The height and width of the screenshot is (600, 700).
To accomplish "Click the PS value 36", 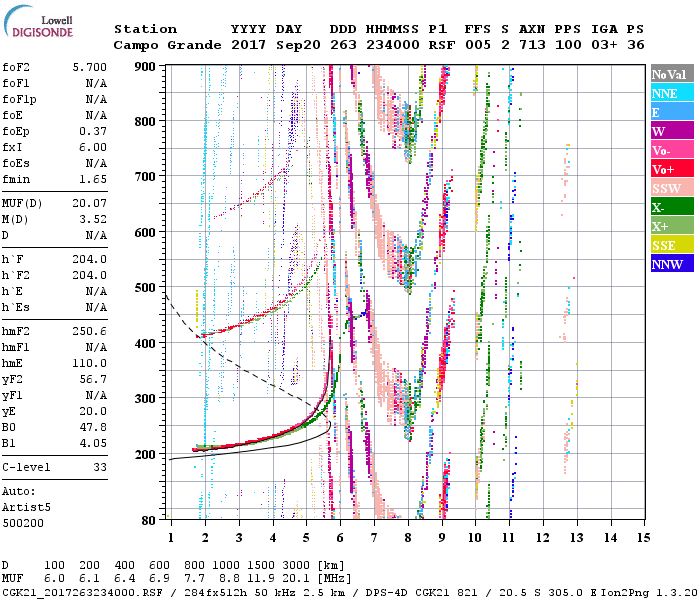I will [x=636, y=45].
